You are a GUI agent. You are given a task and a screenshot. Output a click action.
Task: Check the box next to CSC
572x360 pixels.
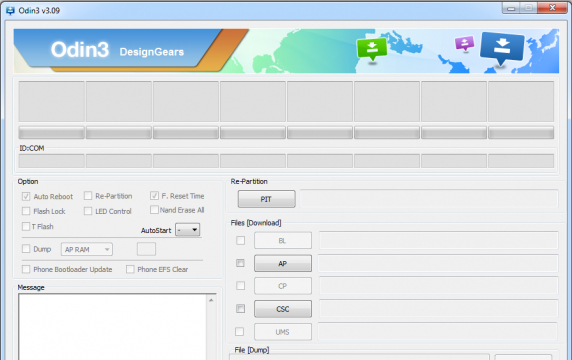[240, 309]
